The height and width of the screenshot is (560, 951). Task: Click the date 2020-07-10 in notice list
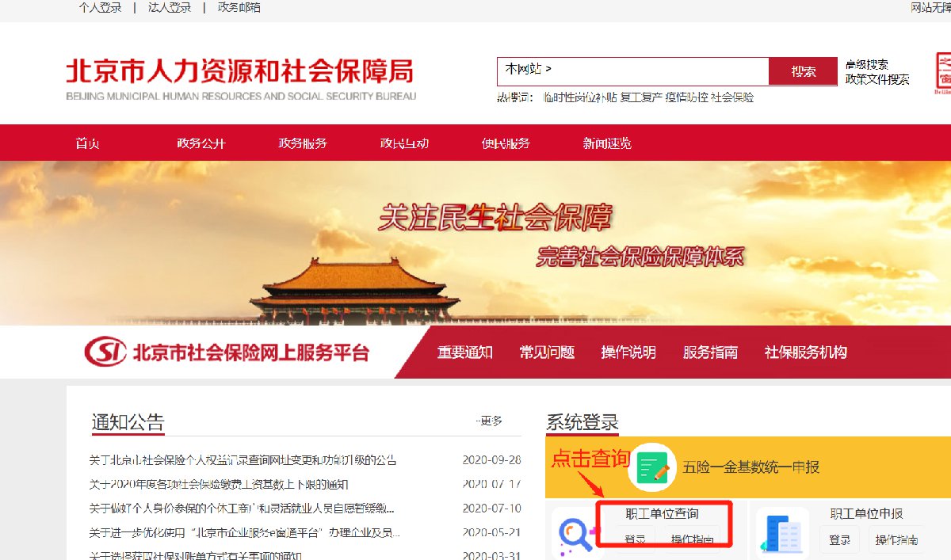pyautogui.click(x=491, y=508)
